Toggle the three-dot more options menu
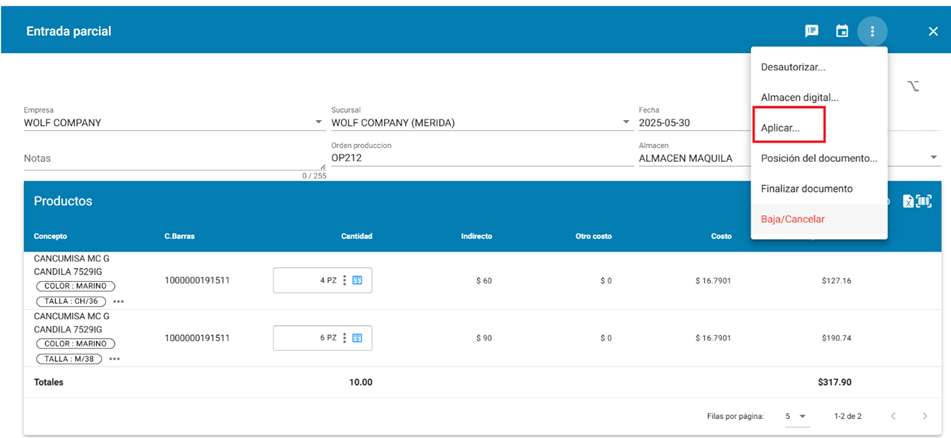 pos(872,31)
